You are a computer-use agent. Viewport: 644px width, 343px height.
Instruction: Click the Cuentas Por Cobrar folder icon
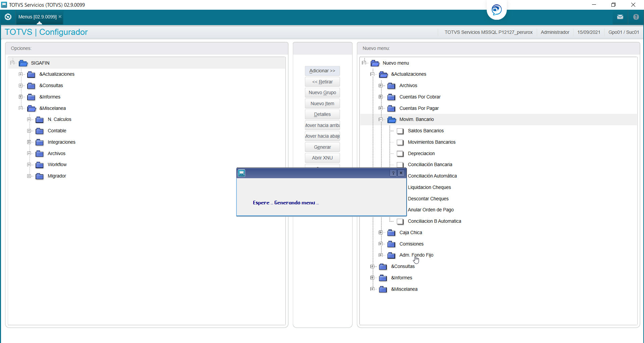tap(391, 97)
